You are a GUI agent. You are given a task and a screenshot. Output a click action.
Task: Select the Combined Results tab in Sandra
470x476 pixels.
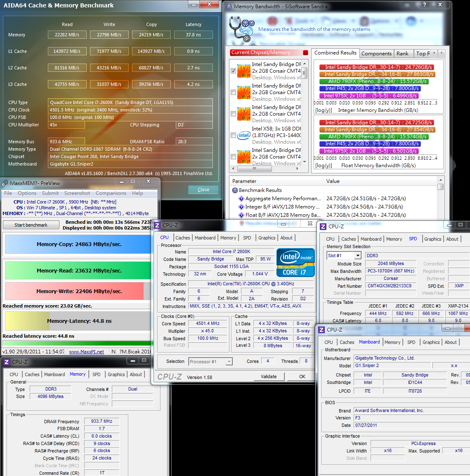click(335, 53)
